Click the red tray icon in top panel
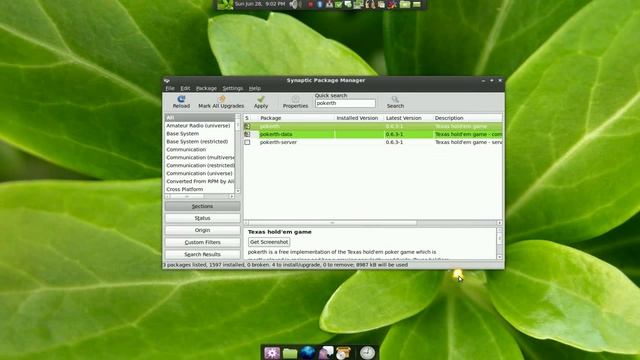The image size is (640, 360). tap(311, 4)
